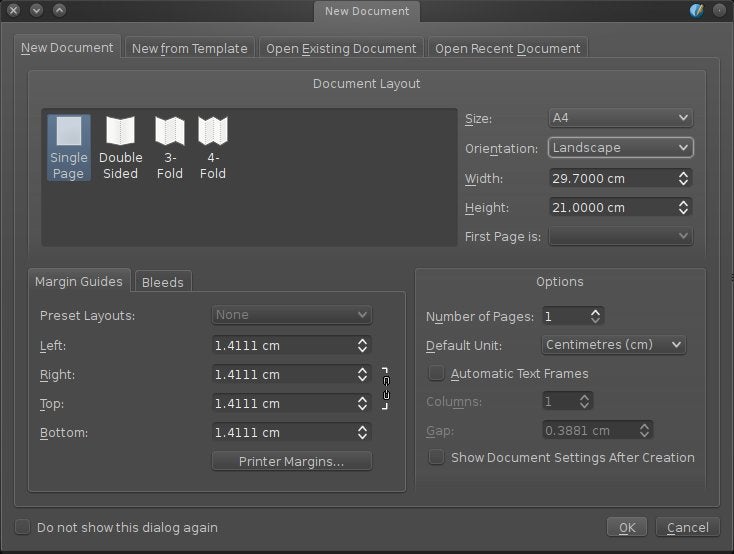734x554 pixels.
Task: Click the Printer Margins button
Action: (292, 461)
